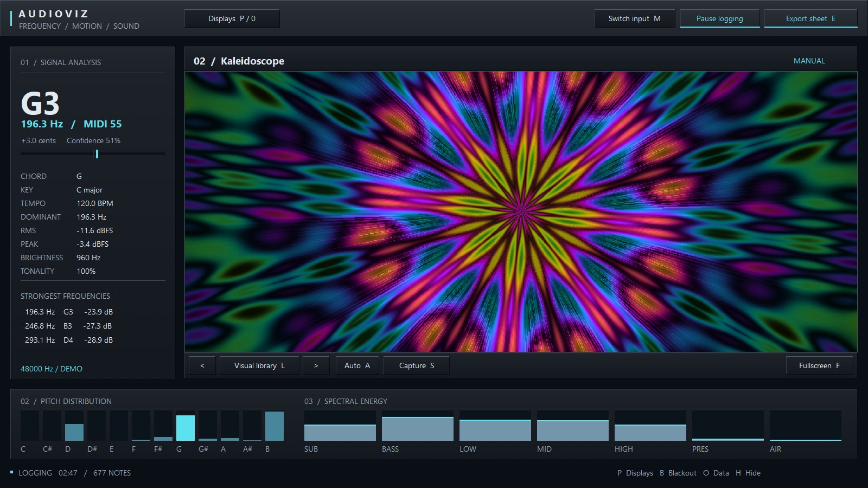This screenshot has height=488, width=868.
Task: Click the BASS spectral energy band
Action: [418, 426]
